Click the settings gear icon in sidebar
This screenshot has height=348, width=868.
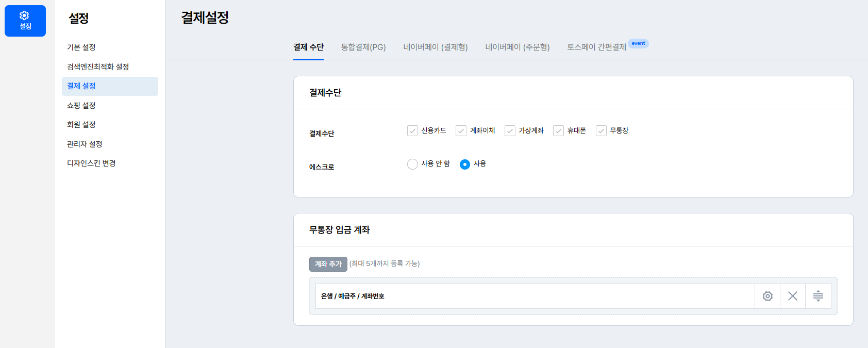point(25,21)
